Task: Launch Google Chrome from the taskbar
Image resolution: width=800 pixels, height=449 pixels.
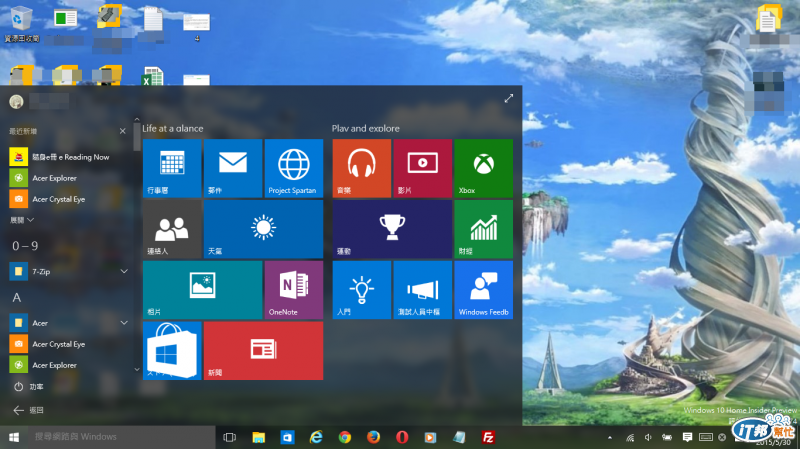Action: (x=345, y=437)
